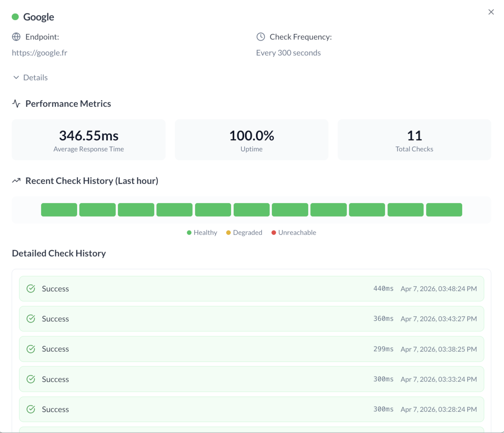
Task: Click the clock icon beside Check Frequency
Action: point(261,37)
